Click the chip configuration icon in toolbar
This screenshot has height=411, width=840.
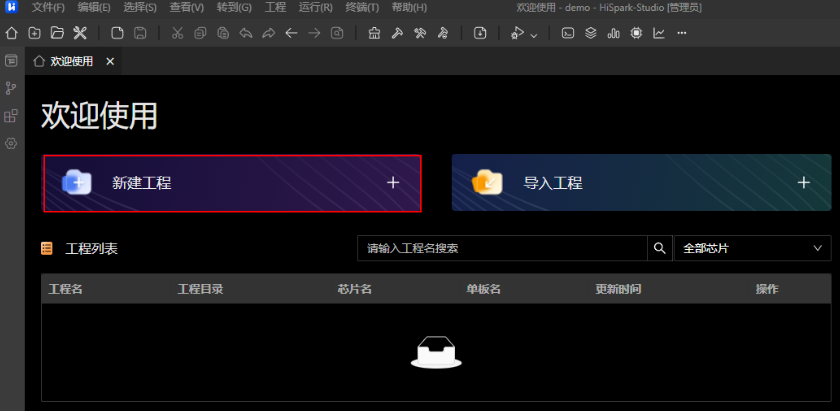point(636,33)
